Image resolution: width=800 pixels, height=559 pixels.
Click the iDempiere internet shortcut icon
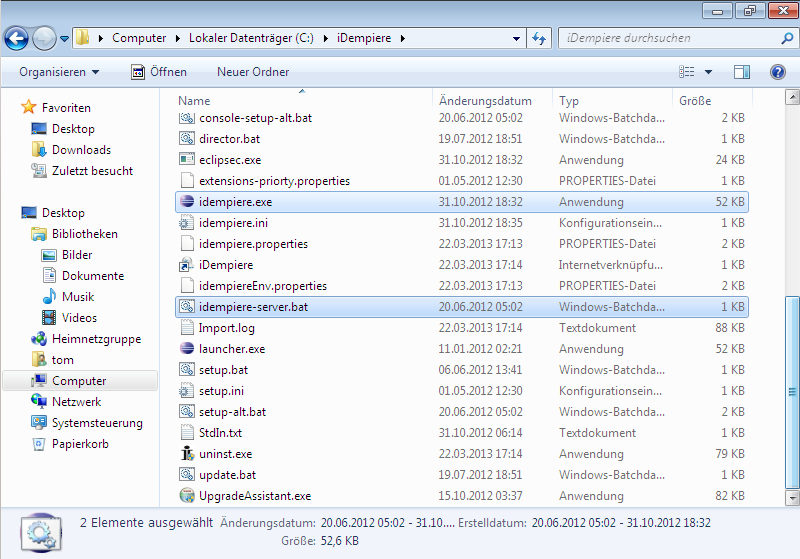click(x=186, y=265)
